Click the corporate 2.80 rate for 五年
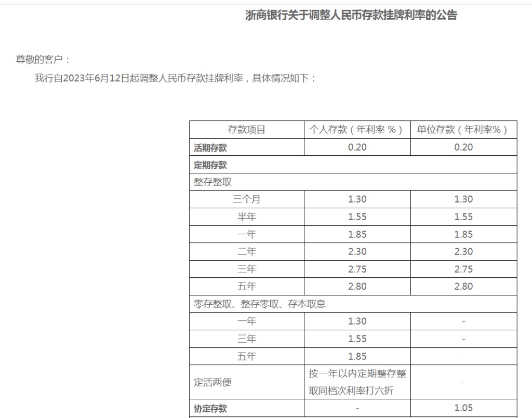This screenshot has width=532, height=418. coord(463,287)
